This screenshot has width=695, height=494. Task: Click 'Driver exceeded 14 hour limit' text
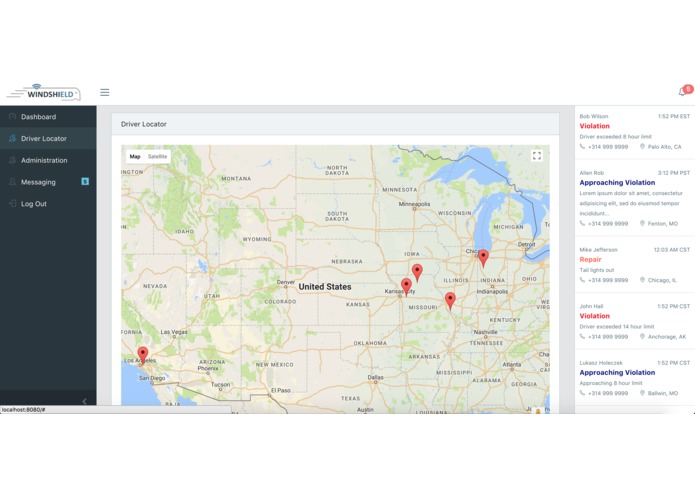(617, 327)
